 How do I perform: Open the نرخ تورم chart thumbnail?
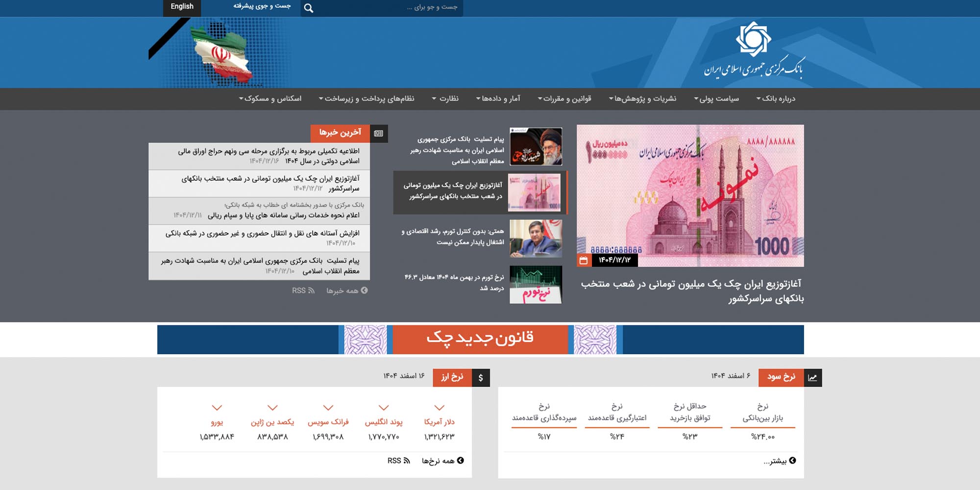(536, 285)
